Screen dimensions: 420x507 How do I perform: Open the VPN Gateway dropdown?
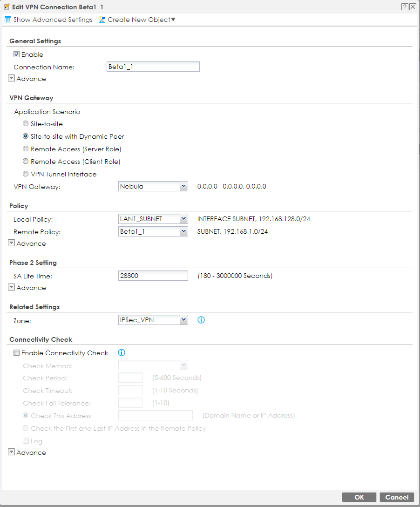[x=183, y=187]
